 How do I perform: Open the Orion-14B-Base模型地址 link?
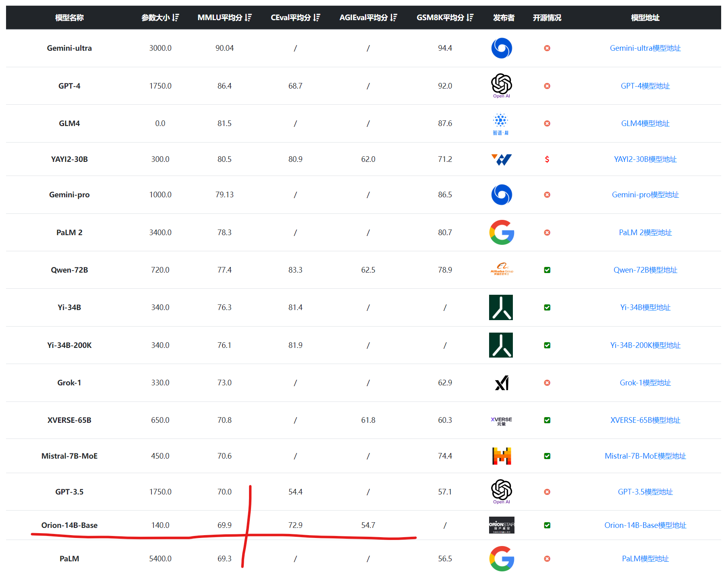coord(645,525)
